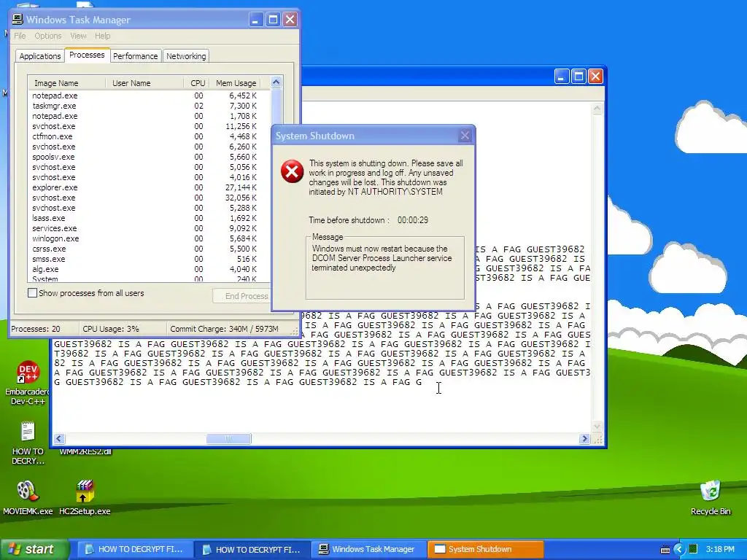Select the WMM2RES2.dll desktop file
This screenshot has width=747, height=560.
[85, 451]
